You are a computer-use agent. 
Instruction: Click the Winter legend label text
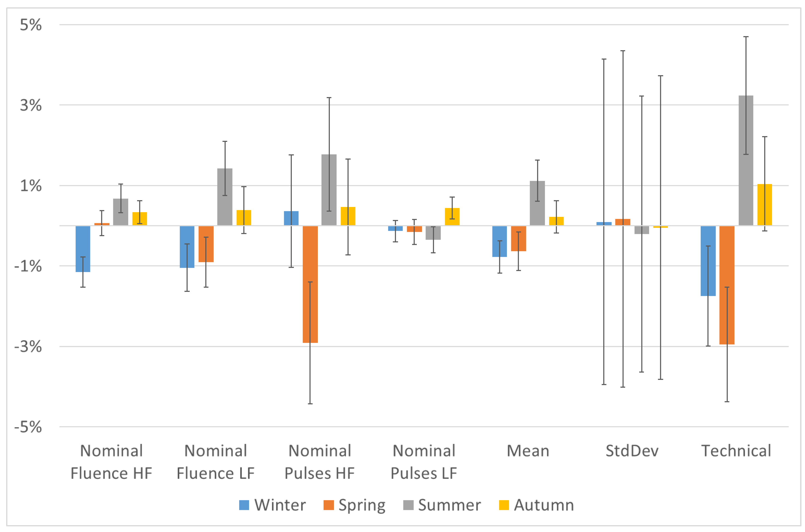[x=280, y=505]
